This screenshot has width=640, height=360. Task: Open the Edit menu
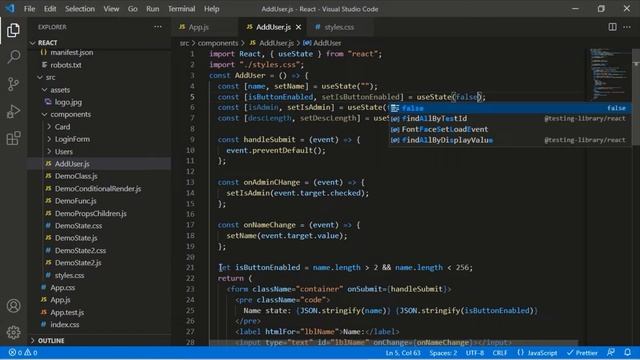(50, 9)
